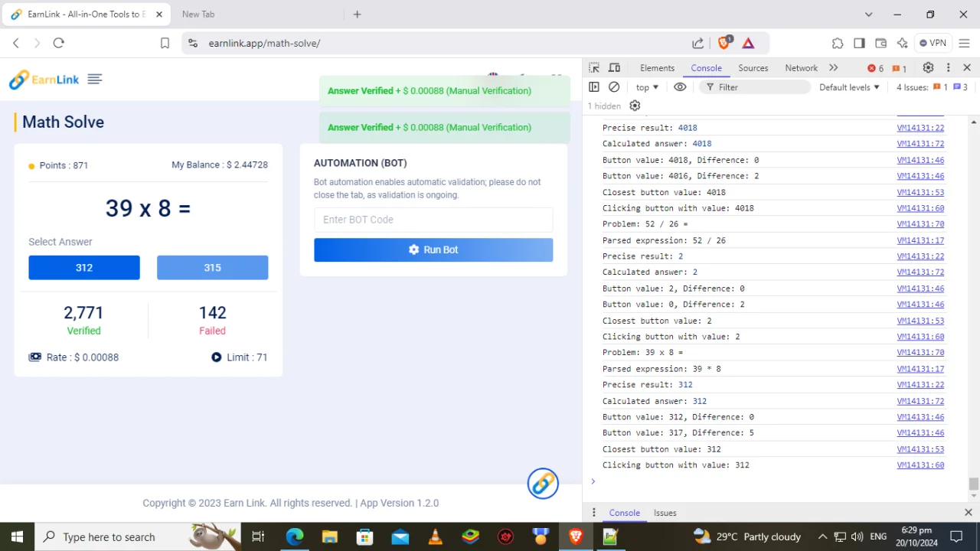Viewport: 980px width, 551px height.
Task: Launch Microsoft Edge from the taskbar
Action: coord(295,536)
